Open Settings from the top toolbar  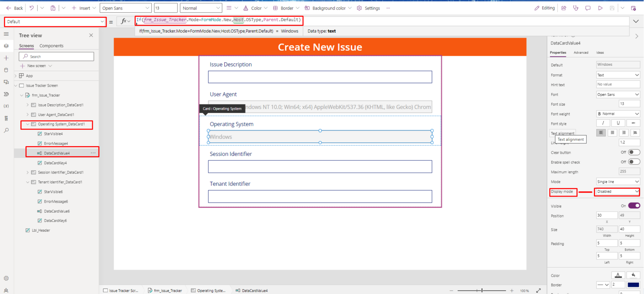click(368, 8)
